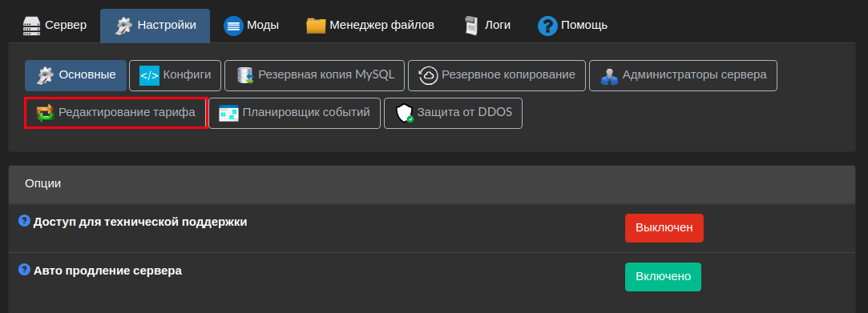Open Редактирование тарифа section

click(x=115, y=114)
